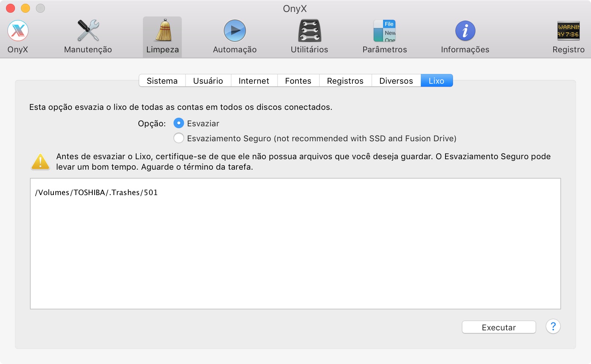
Task: Switch to the Sistema tab
Action: point(162,81)
